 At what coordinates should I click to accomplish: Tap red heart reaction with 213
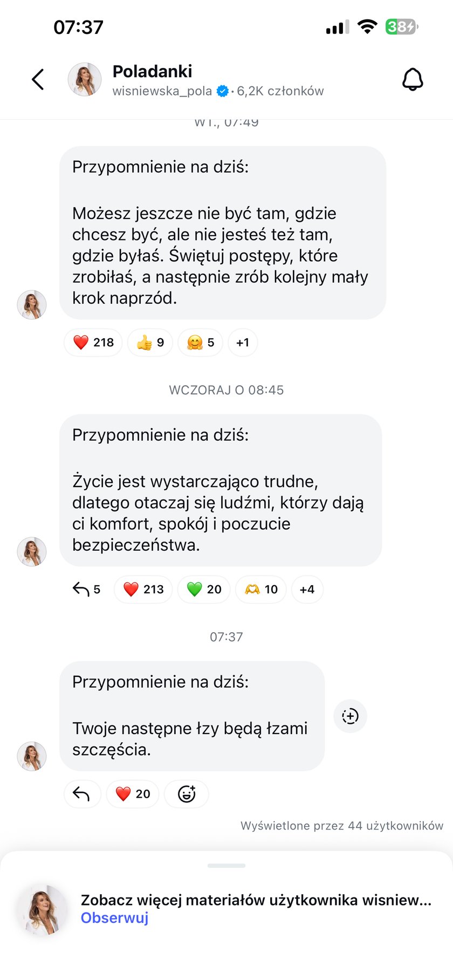(143, 589)
